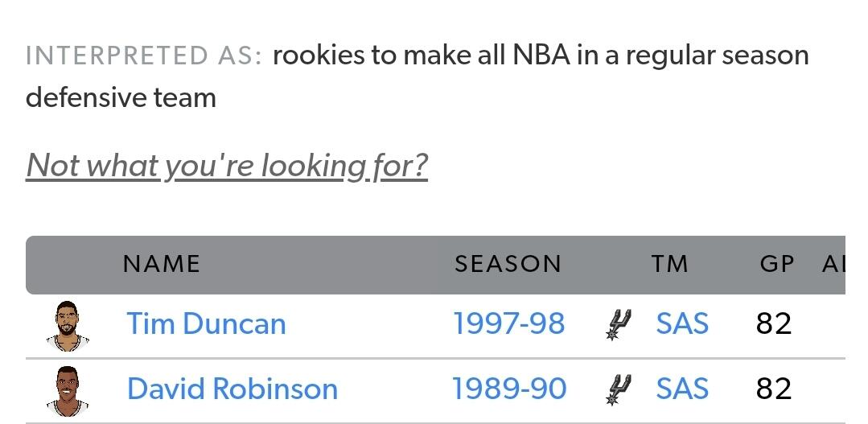Open the 'Not what you're looking for?' link
The width and height of the screenshot is (868, 424).
coord(227,165)
